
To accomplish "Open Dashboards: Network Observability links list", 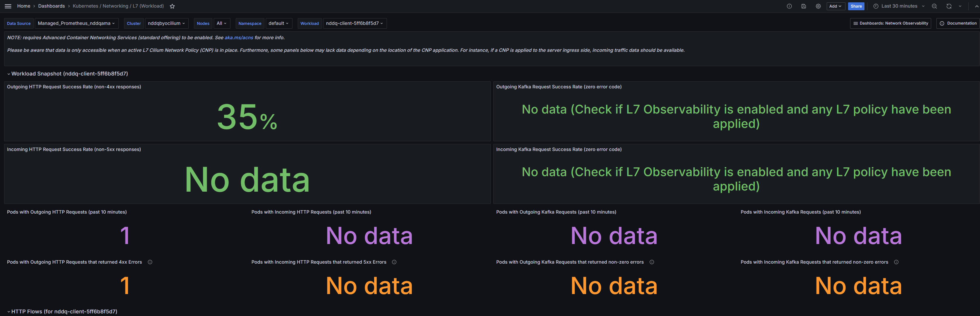I will [890, 23].
